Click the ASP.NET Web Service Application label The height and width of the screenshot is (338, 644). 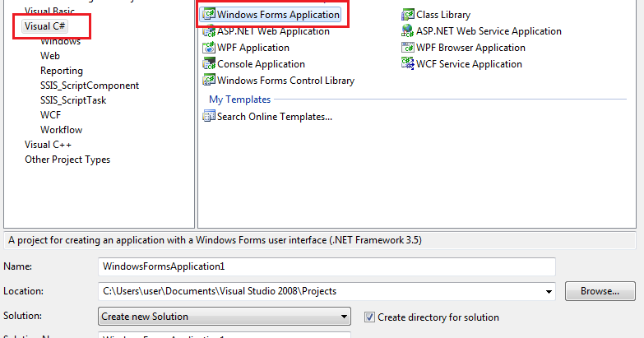pyautogui.click(x=489, y=31)
